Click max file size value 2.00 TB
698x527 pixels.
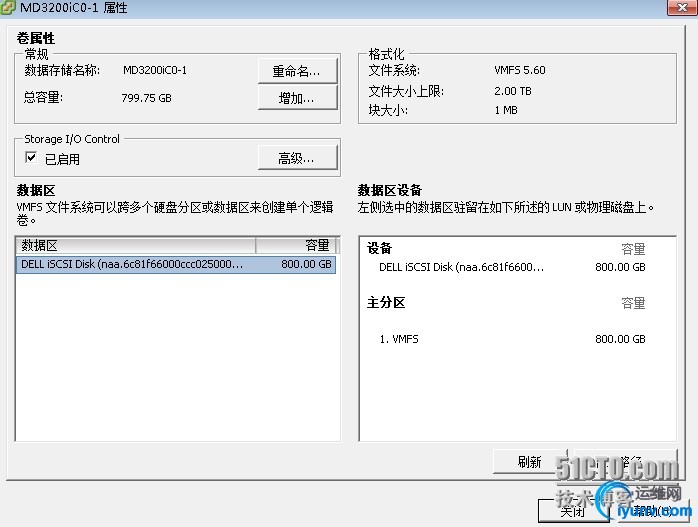(513, 91)
